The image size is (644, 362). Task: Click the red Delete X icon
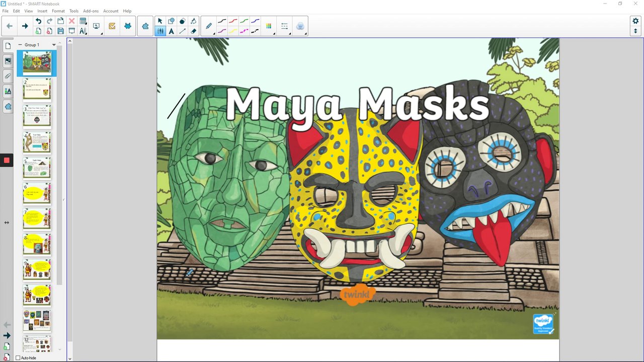click(71, 21)
